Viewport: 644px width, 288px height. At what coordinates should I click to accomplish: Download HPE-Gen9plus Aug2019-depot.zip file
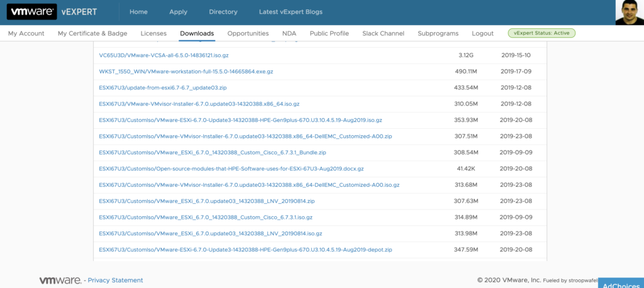pyautogui.click(x=246, y=250)
